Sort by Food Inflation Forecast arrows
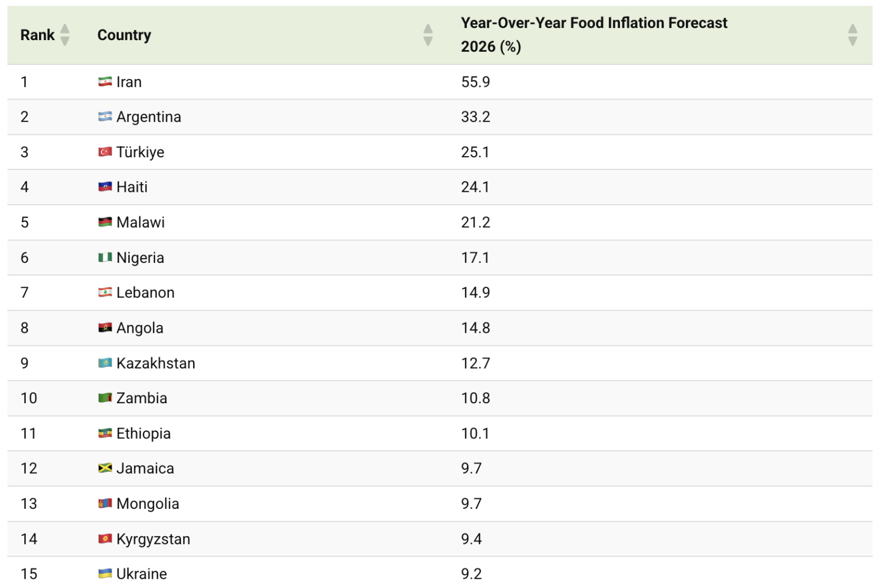The image size is (880, 588). [x=853, y=35]
